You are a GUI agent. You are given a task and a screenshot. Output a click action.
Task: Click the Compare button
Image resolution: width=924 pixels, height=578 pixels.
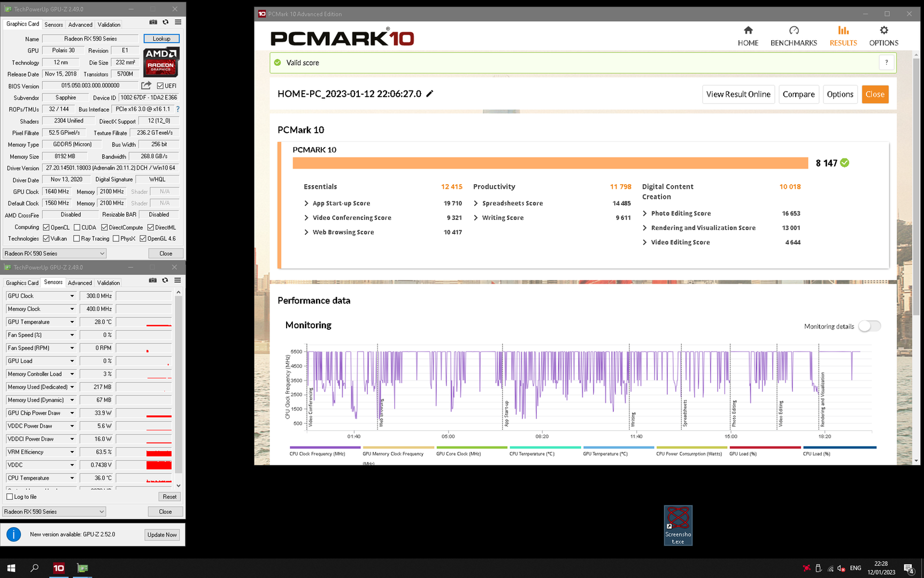[798, 94]
